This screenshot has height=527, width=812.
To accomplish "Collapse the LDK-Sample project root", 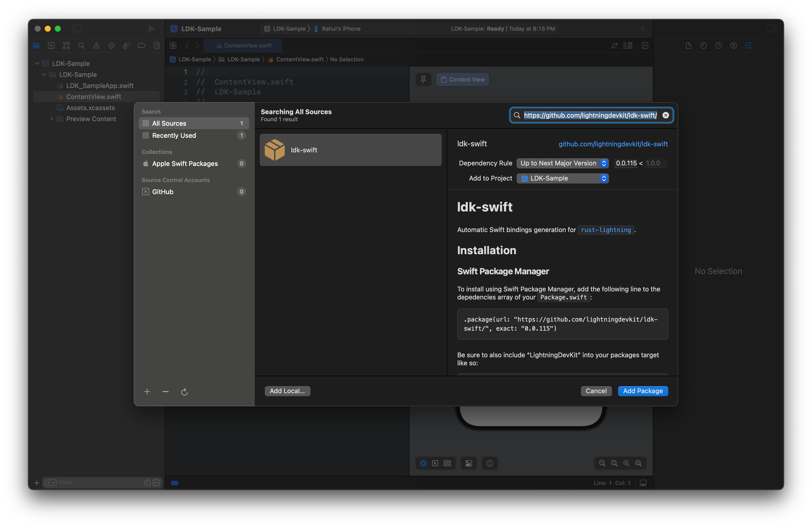I will pyautogui.click(x=37, y=64).
